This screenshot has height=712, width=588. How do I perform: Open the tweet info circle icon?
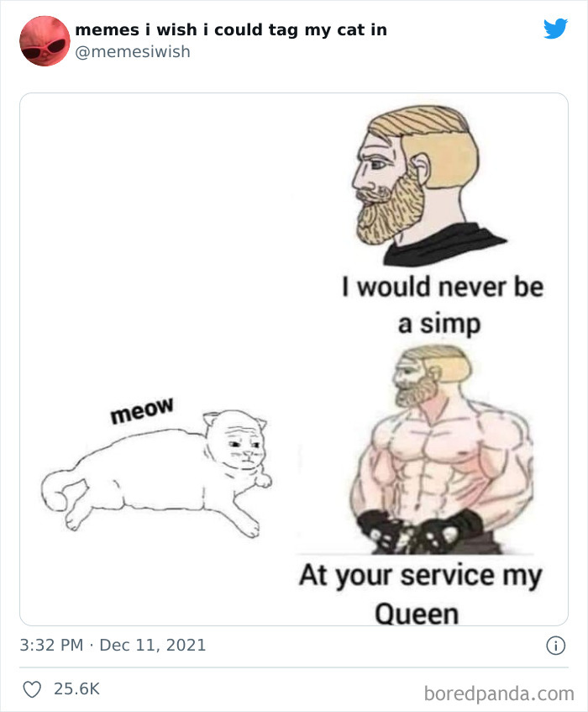tap(554, 646)
